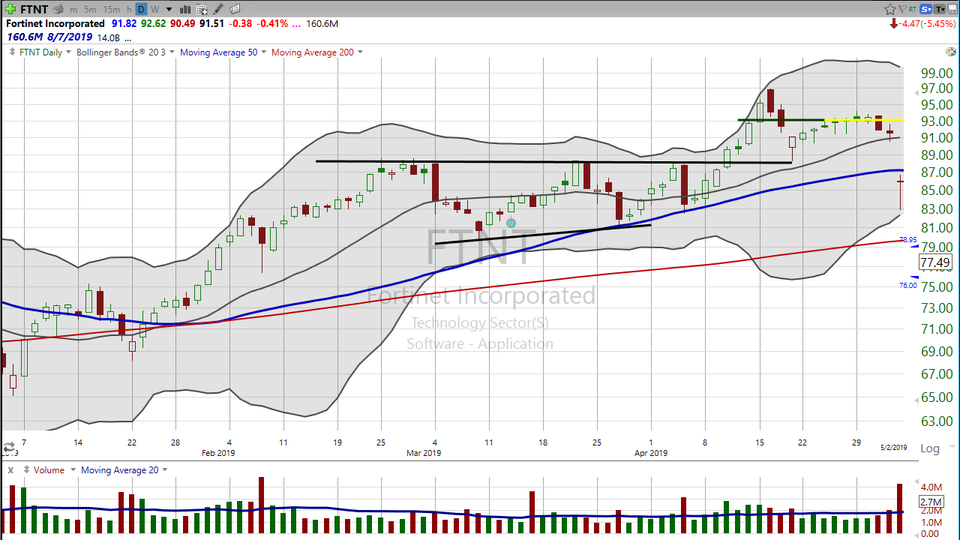Click the Feb 2019 axis label

tap(218, 453)
